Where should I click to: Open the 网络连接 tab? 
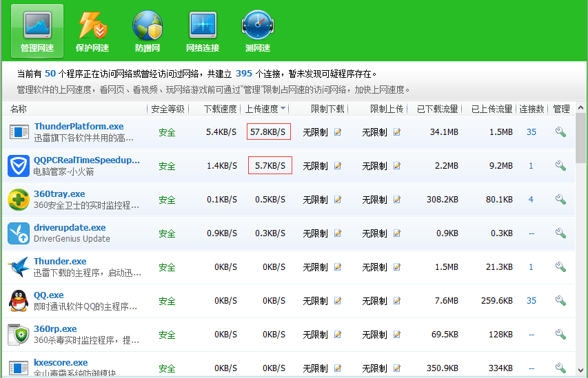(203, 31)
